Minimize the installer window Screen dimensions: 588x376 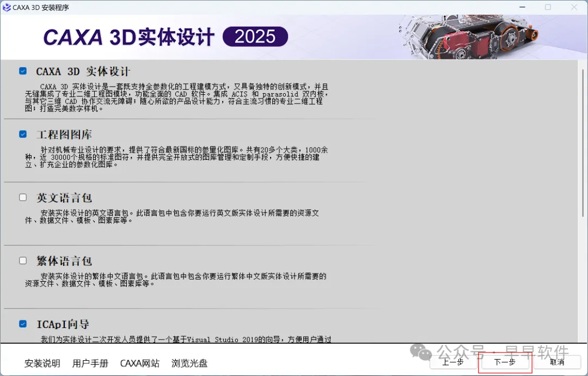[522, 7]
